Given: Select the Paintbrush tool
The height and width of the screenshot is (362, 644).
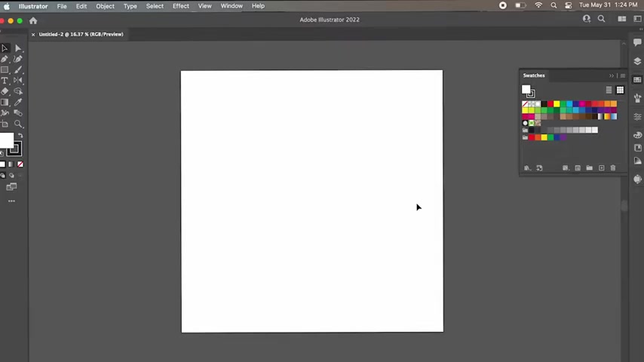Looking at the screenshot, I should (18, 70).
